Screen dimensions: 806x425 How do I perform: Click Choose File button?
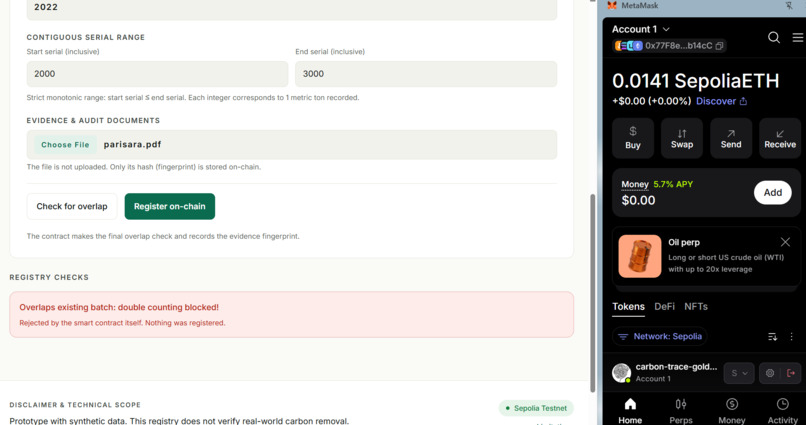(65, 145)
